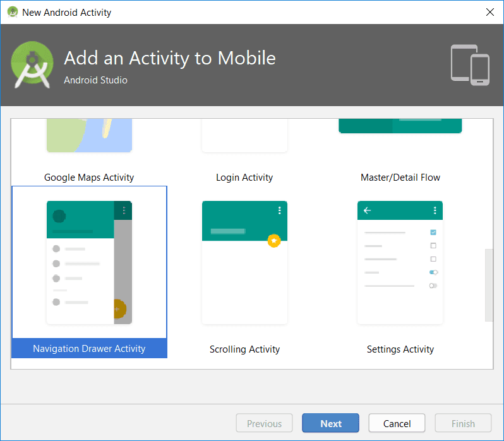Click the checked checkbox in Settings preview
The image size is (504, 441).
click(x=433, y=233)
